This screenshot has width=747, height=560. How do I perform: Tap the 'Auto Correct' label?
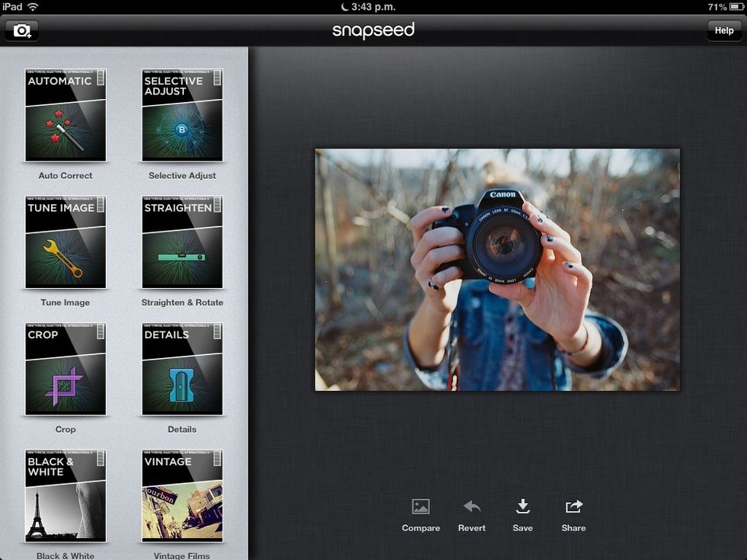66,175
